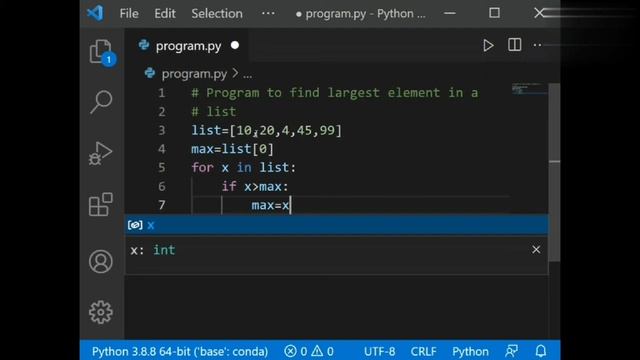Image resolution: width=640 pixels, height=360 pixels.
Task: Change the UTF-8 file encoding
Action: (x=379, y=351)
